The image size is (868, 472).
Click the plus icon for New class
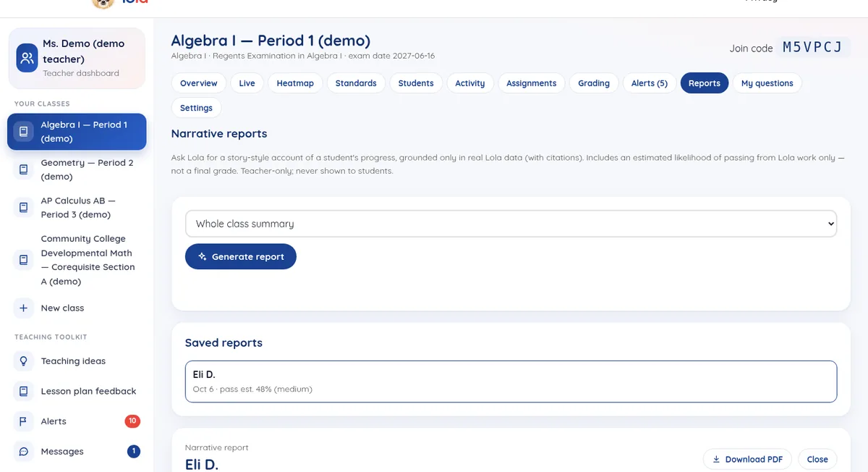click(x=23, y=308)
